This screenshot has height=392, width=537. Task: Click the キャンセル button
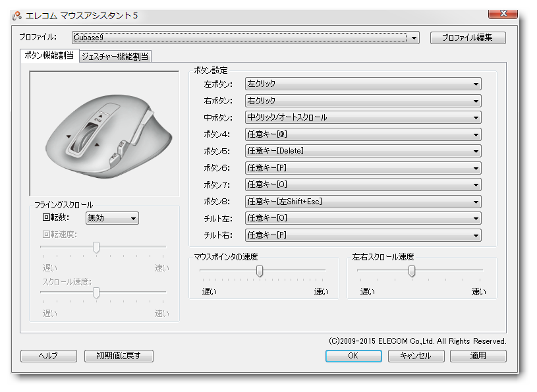(x=416, y=356)
